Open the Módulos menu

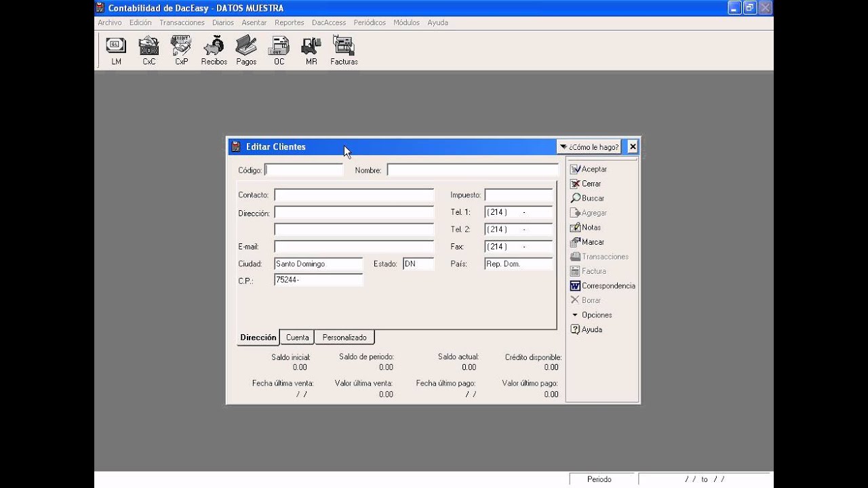click(407, 22)
